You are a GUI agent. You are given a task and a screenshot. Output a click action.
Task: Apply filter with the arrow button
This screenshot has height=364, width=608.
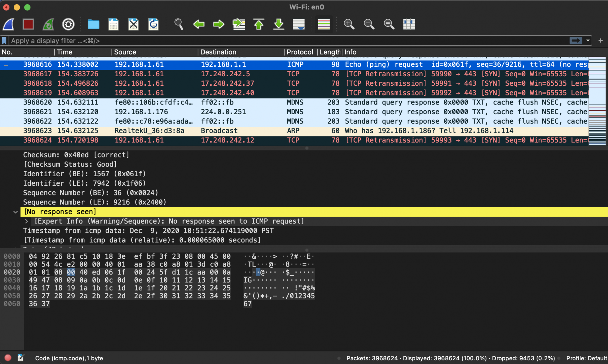point(576,40)
